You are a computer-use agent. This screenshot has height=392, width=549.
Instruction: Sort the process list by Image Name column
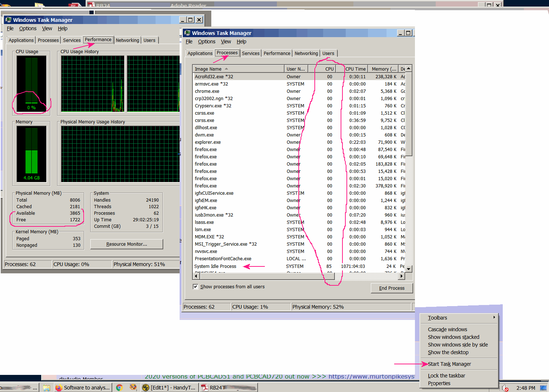[x=239, y=69]
